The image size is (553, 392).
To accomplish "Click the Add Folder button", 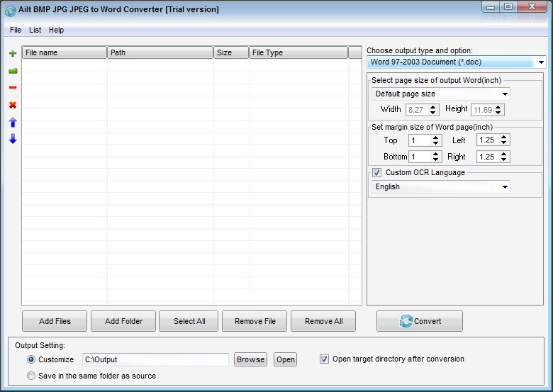I will 123,321.
